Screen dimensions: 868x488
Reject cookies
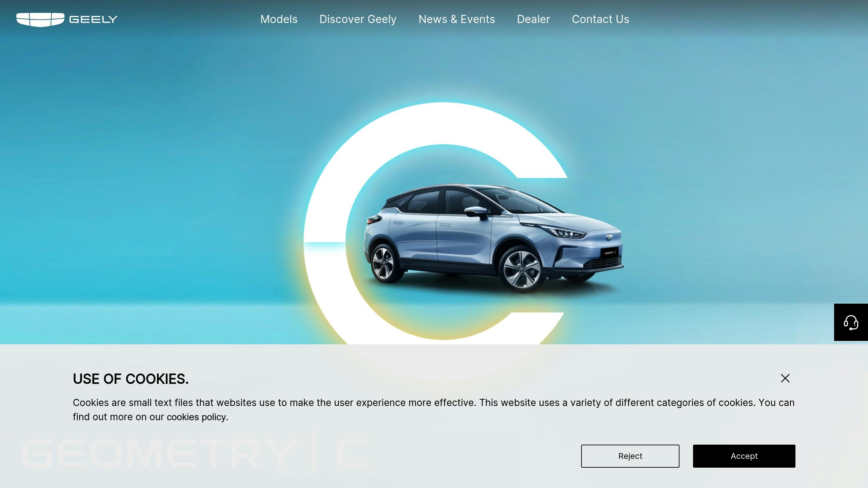[630, 456]
